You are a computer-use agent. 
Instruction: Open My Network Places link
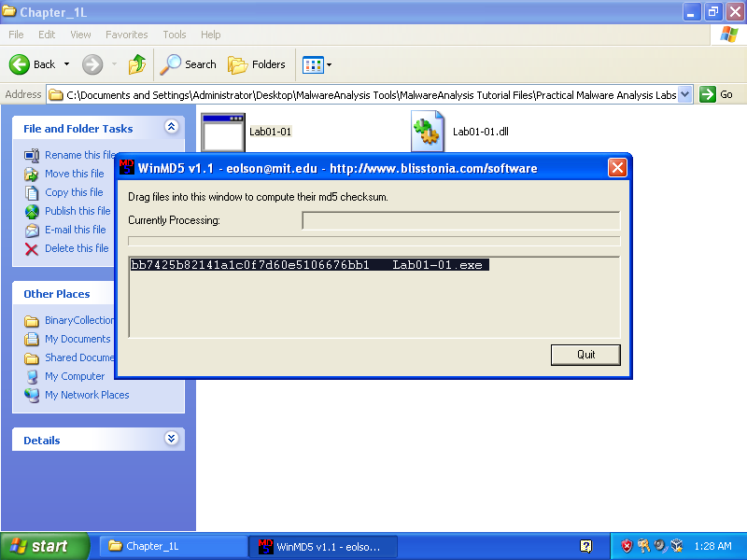pyautogui.click(x=87, y=395)
